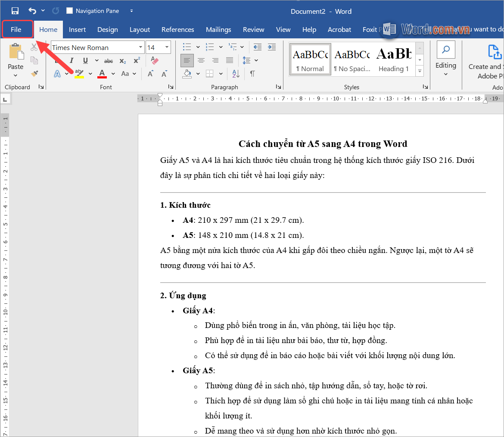
Task: Decrease paragraph indent
Action: coord(258,47)
